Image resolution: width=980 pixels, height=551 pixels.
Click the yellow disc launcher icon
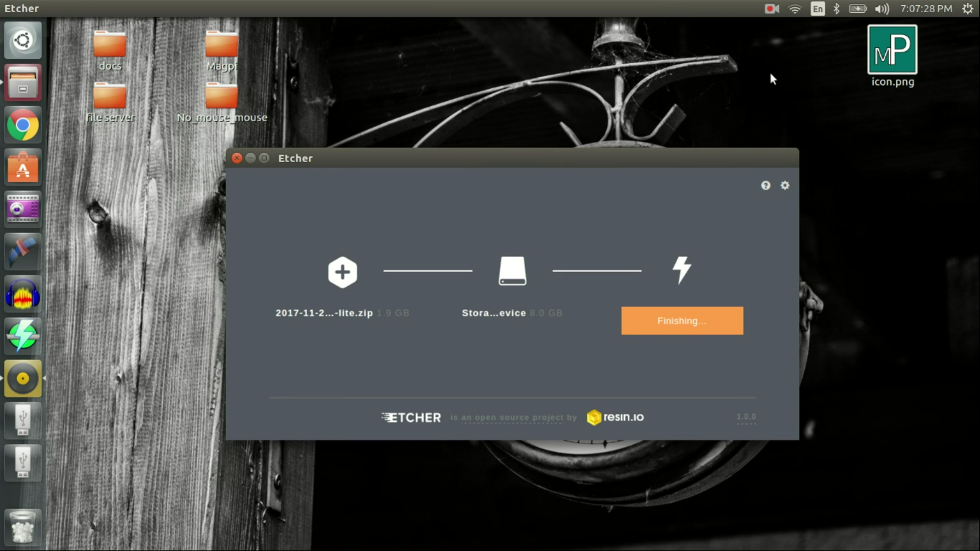point(23,379)
